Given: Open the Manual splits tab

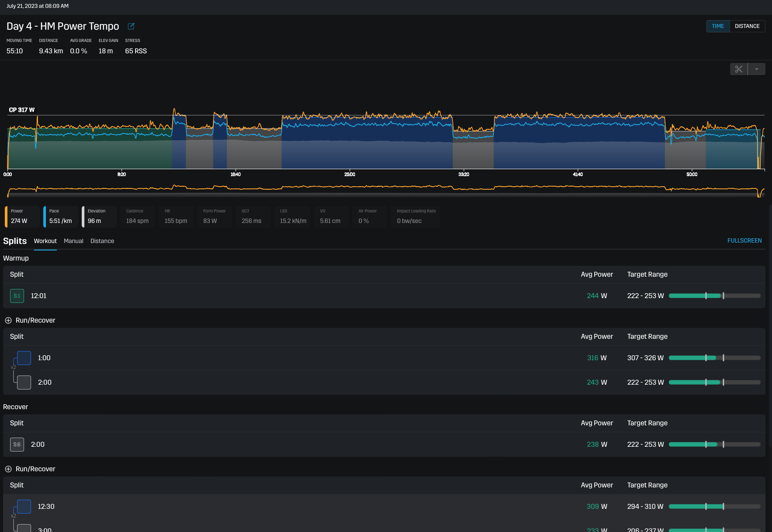Looking at the screenshot, I should click(x=73, y=241).
